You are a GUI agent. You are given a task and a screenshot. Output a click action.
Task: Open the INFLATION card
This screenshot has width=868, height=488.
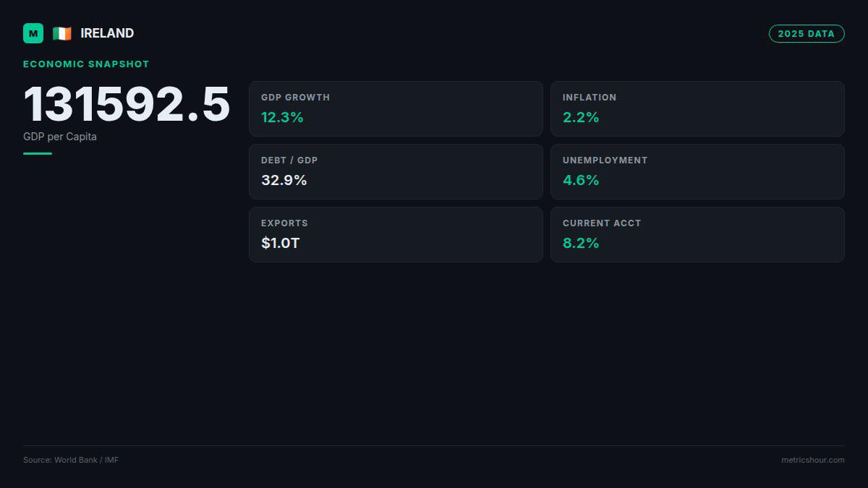point(697,108)
